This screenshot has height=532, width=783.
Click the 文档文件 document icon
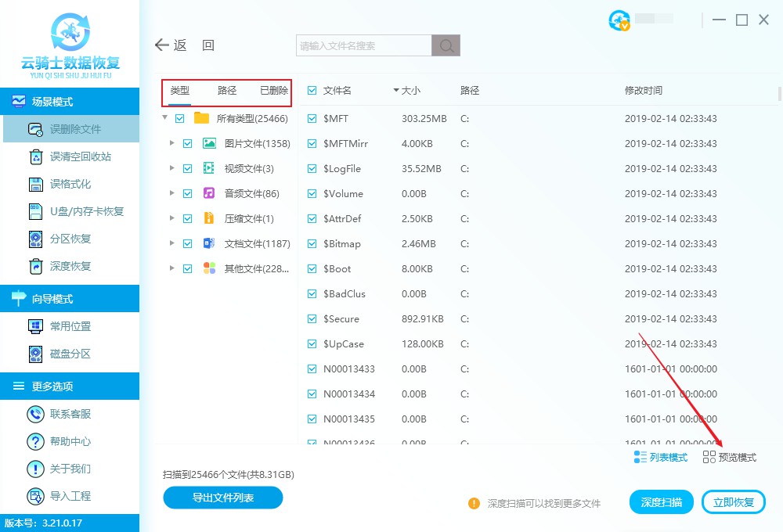(209, 243)
